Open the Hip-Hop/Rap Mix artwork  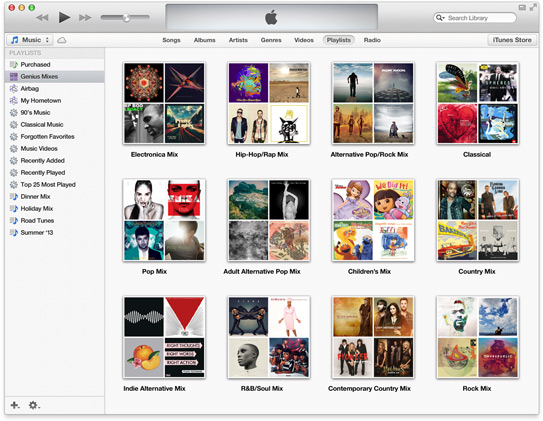268,103
